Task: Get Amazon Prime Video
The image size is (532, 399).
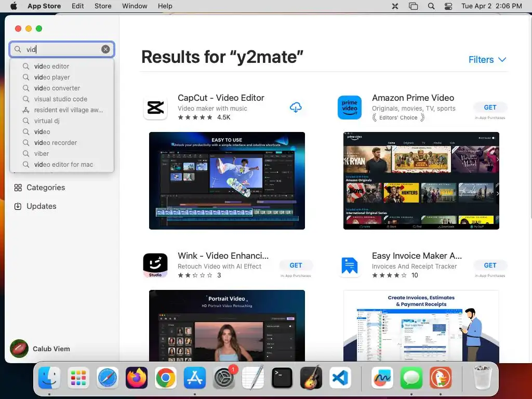Action: pos(490,107)
